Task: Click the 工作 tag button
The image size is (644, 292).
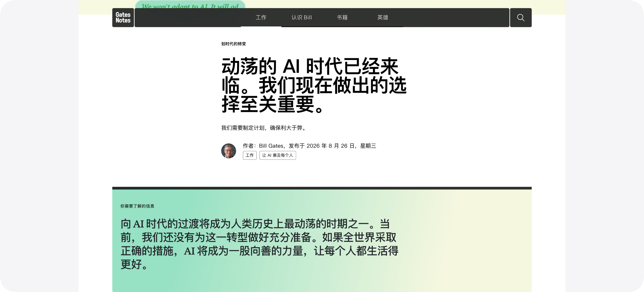Action: 250,155
